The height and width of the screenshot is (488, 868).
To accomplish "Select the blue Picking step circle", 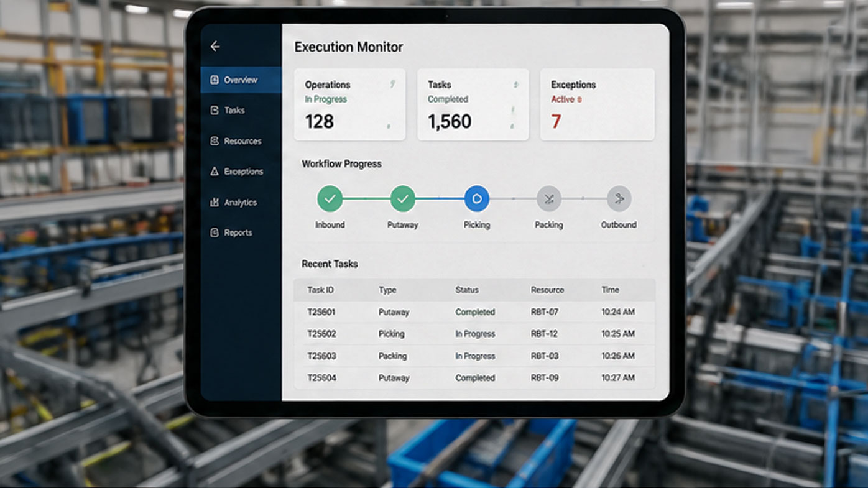I will (x=477, y=199).
